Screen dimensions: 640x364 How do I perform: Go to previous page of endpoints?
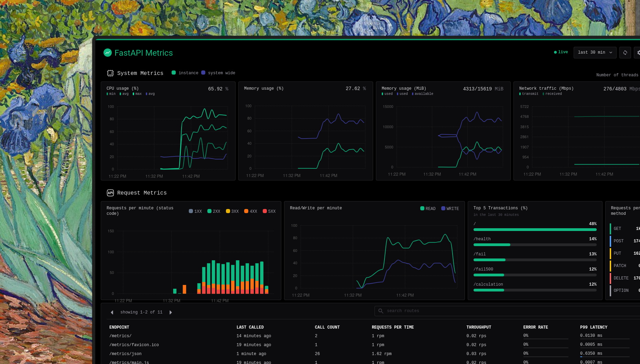click(x=112, y=312)
